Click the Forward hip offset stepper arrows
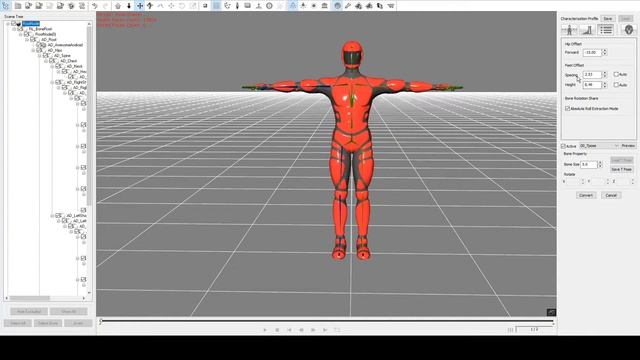The height and width of the screenshot is (360, 640). [x=604, y=52]
